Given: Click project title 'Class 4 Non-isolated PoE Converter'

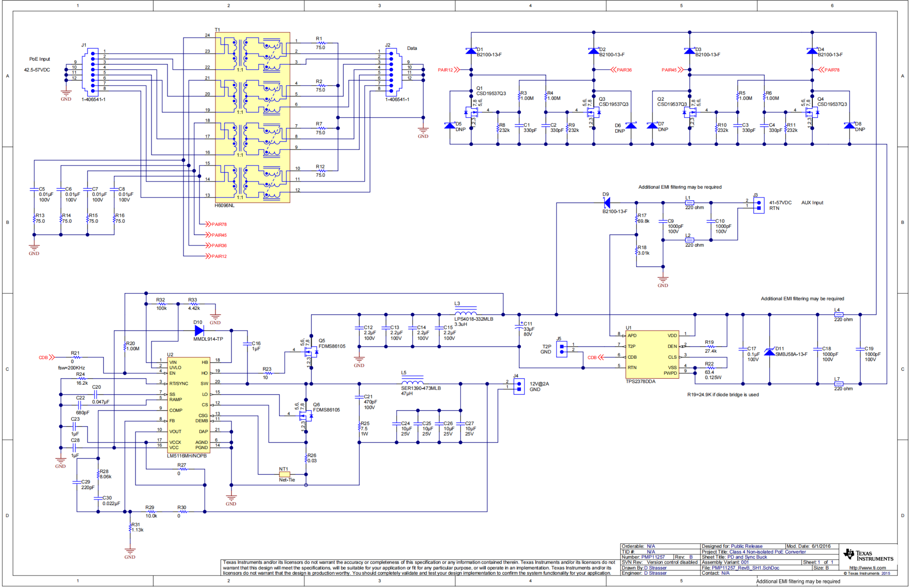Looking at the screenshot, I should 767,552.
